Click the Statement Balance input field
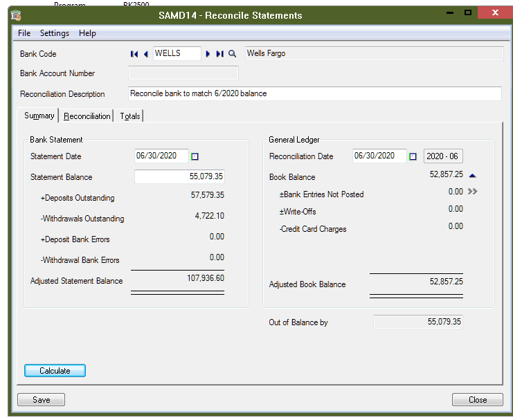 (x=179, y=177)
